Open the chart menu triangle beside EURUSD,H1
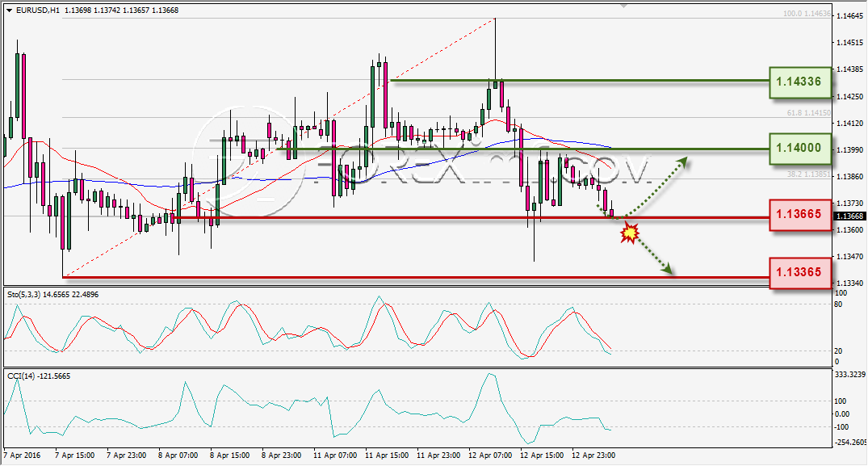Screen dimensions: 868x466 coord(10,10)
